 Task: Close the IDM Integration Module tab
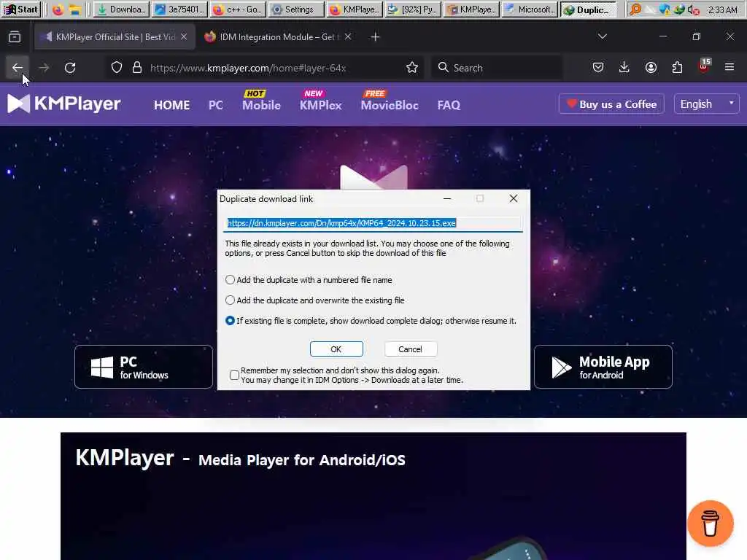click(x=348, y=36)
